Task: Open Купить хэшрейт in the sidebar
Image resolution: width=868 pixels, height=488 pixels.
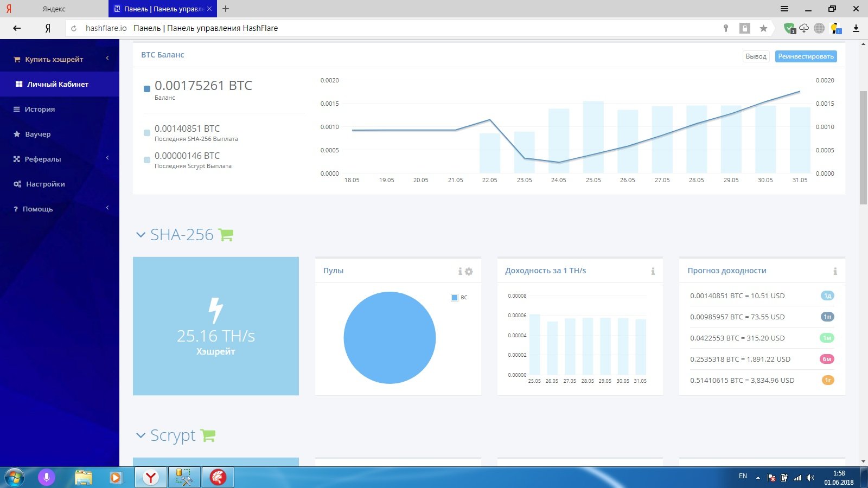Action: 60,59
